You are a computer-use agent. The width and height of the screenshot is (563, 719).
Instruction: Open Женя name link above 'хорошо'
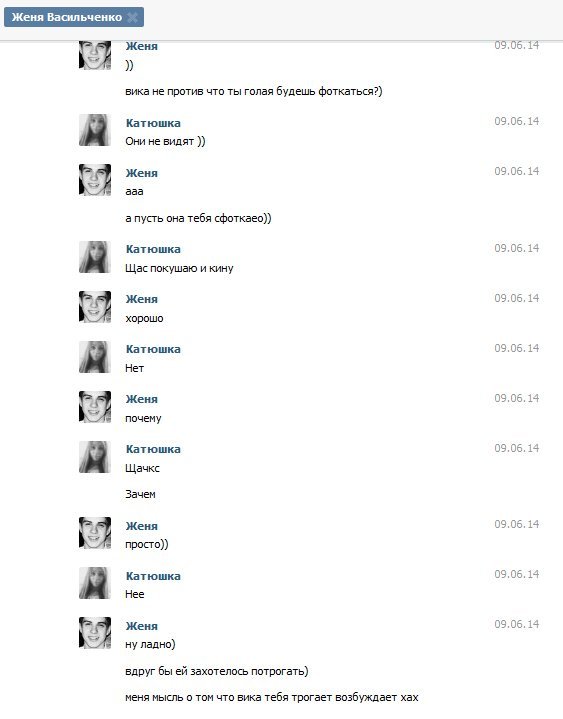[x=142, y=299]
